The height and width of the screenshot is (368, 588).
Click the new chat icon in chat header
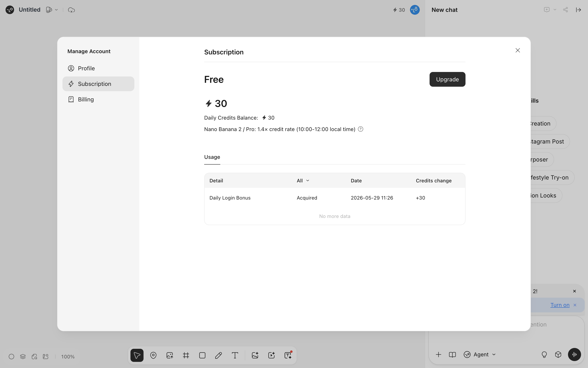tap(546, 10)
